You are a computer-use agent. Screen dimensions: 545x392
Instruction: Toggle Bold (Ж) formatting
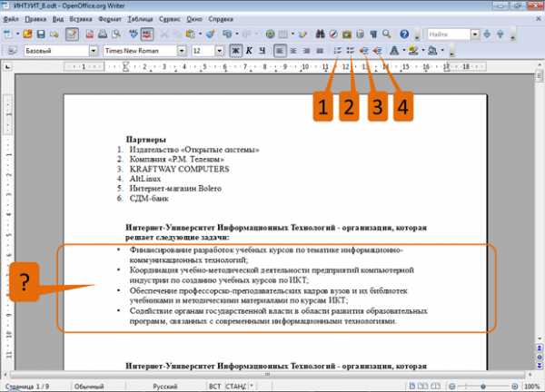click(235, 51)
